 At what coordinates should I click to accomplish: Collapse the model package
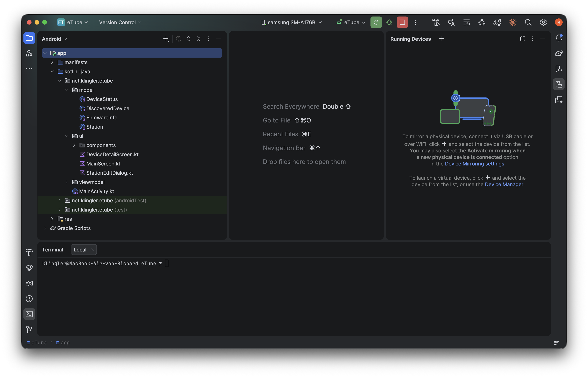(67, 90)
